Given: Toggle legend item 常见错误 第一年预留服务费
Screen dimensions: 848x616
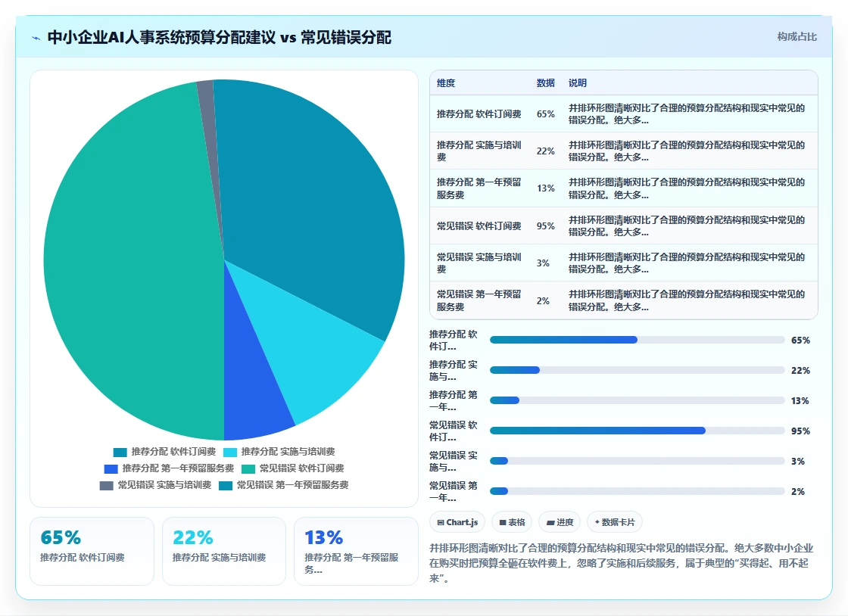Looking at the screenshot, I should click(x=284, y=485).
